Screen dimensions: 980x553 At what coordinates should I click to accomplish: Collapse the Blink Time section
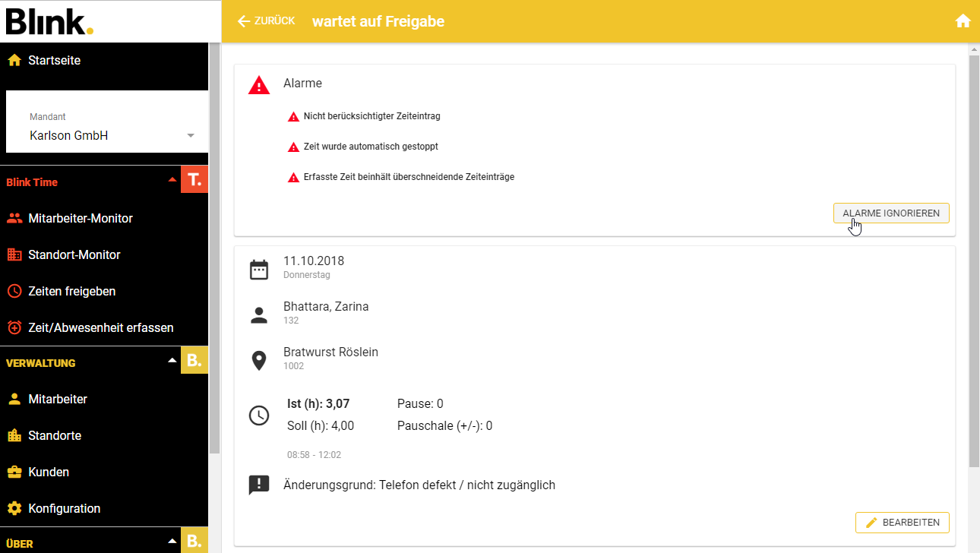coord(172,181)
